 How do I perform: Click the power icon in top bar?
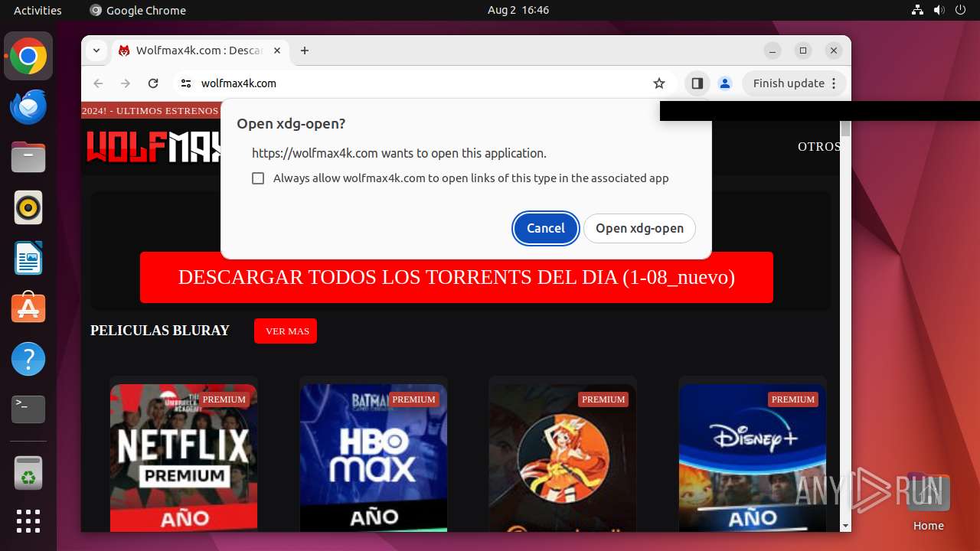pos(961,10)
